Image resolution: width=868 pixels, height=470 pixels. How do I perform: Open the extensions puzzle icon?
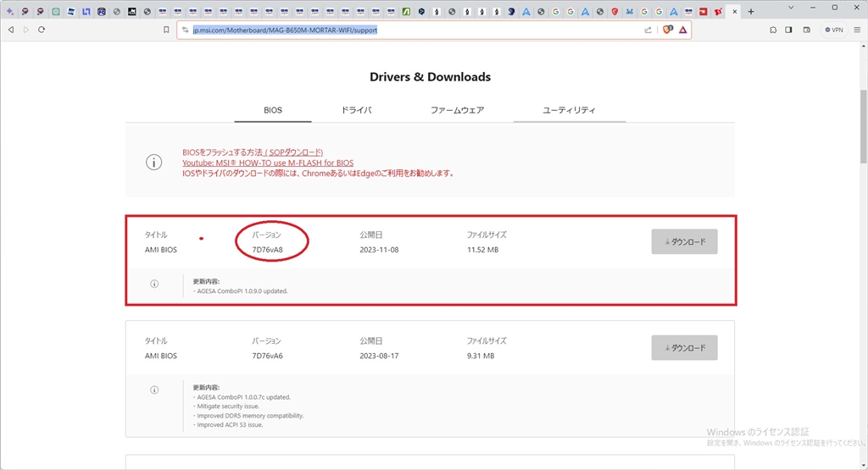[773, 30]
